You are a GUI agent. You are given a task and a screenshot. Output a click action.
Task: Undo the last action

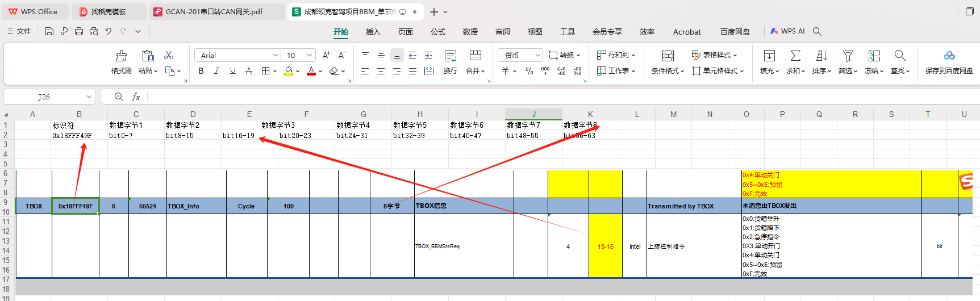click(x=109, y=31)
